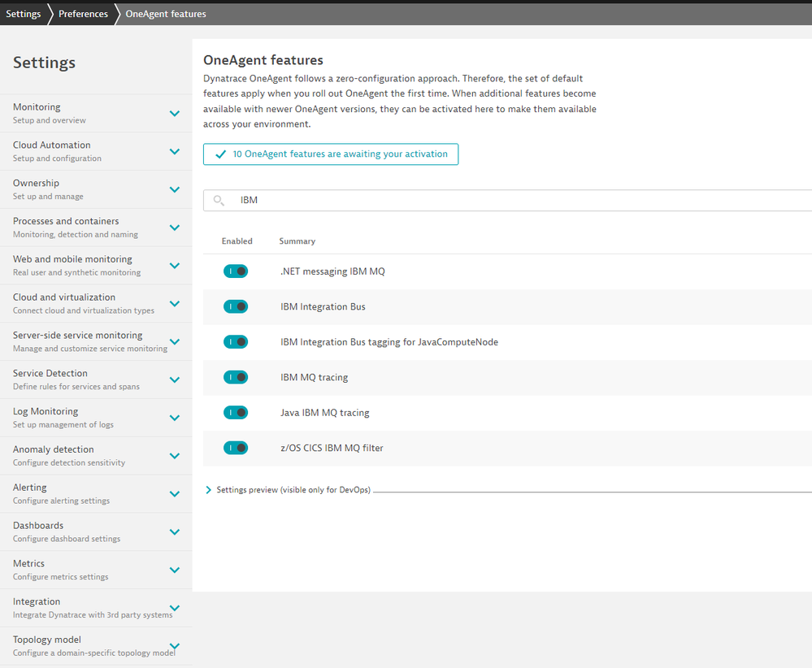Click the checkmark icon in activation banner
The image size is (812, 668).
tap(220, 154)
